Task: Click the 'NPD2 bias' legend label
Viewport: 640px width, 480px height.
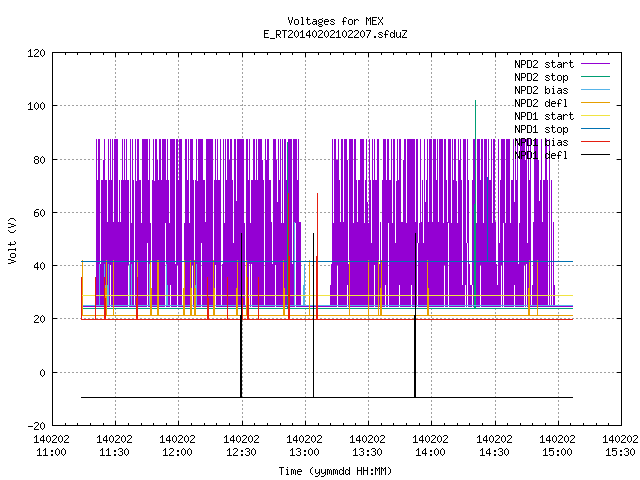Action: point(541,90)
